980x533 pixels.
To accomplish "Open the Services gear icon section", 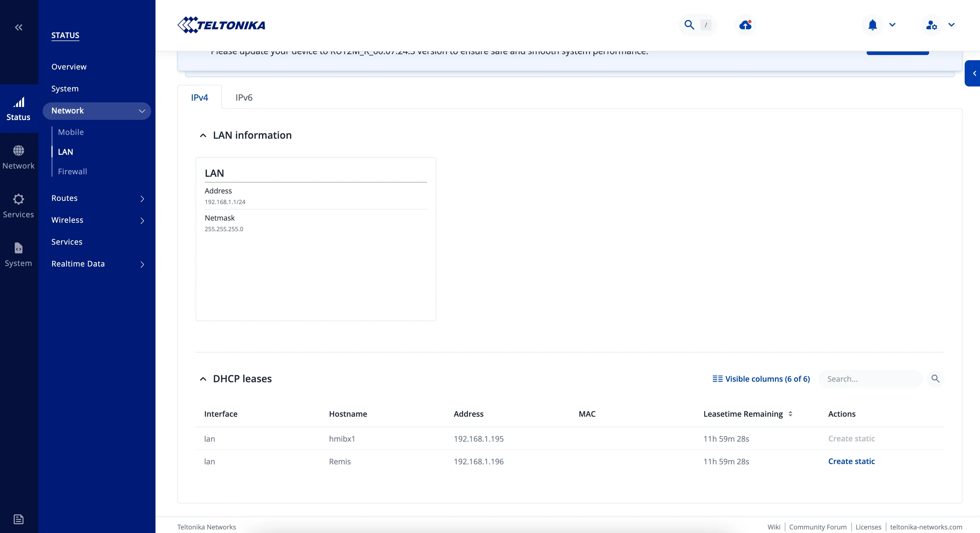I will pyautogui.click(x=19, y=206).
